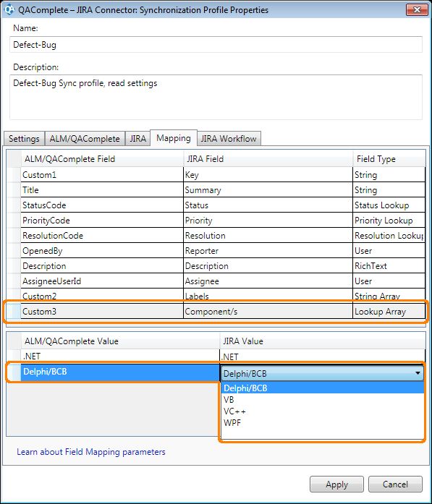Click the Lookup Array field type cell
Image resolution: width=432 pixels, height=504 pixels.
click(x=389, y=312)
